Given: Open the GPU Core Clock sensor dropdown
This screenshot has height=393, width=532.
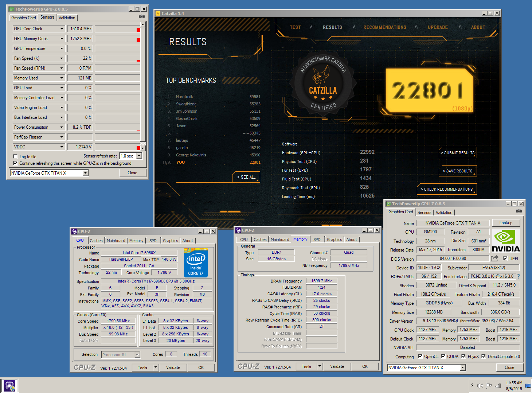Looking at the screenshot, I should coord(62,29).
